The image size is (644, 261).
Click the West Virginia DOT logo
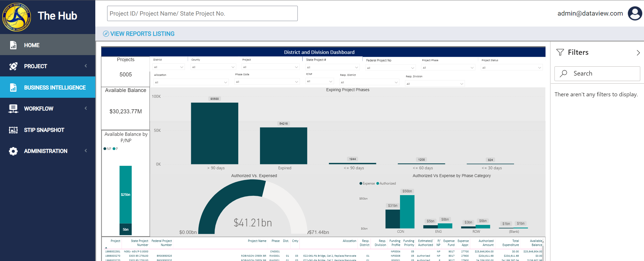coord(16,17)
